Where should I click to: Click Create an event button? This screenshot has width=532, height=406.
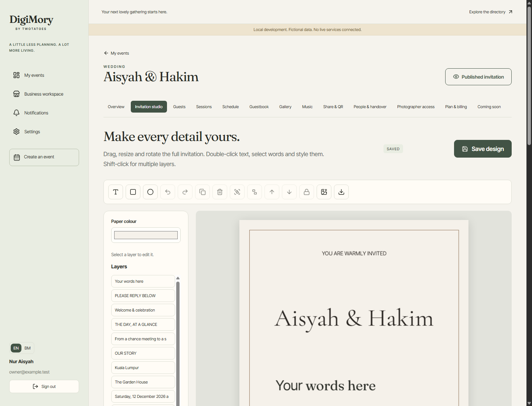(44, 157)
